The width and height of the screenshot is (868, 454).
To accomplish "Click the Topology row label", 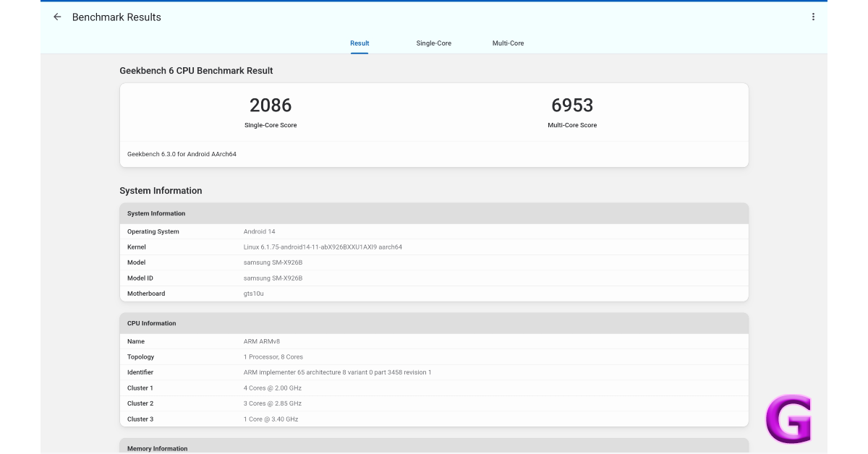I will pyautogui.click(x=141, y=357).
